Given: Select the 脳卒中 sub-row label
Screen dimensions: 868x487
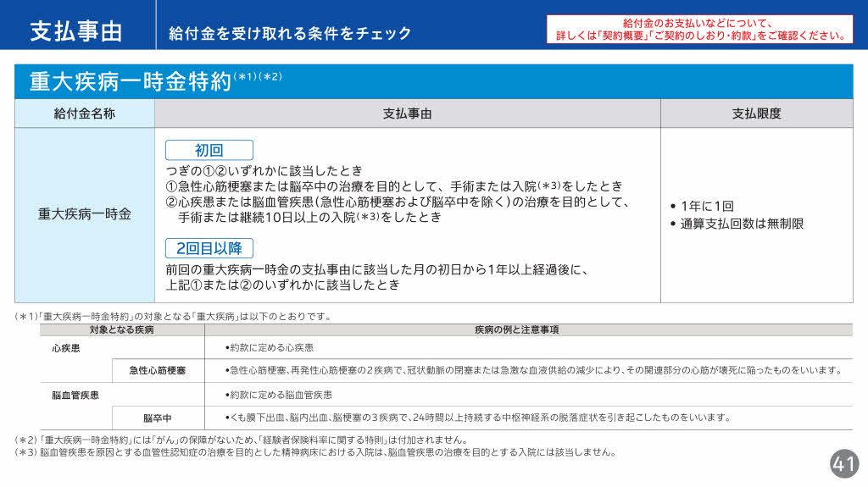Looking at the screenshot, I should (158, 418).
